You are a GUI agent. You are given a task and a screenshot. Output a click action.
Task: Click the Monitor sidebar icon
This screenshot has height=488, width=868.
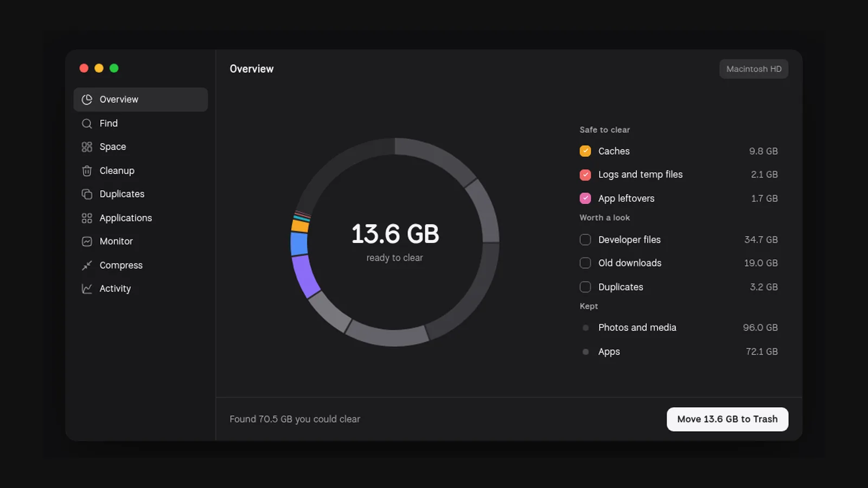[87, 241]
